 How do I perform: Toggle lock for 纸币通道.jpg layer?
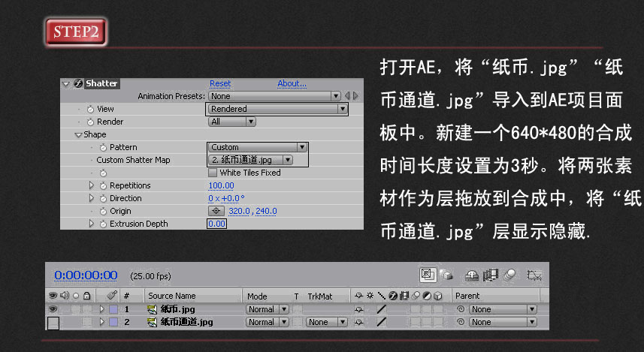click(87, 322)
